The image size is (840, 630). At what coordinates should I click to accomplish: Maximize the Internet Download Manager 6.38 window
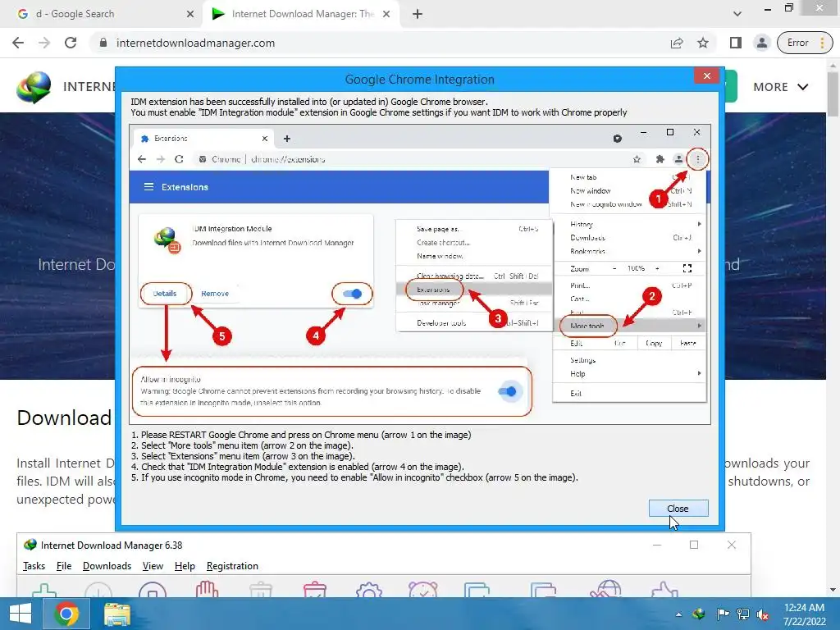point(694,545)
